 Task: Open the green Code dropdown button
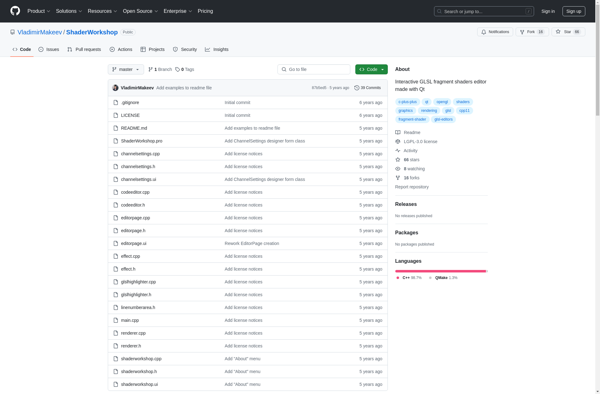(x=371, y=69)
